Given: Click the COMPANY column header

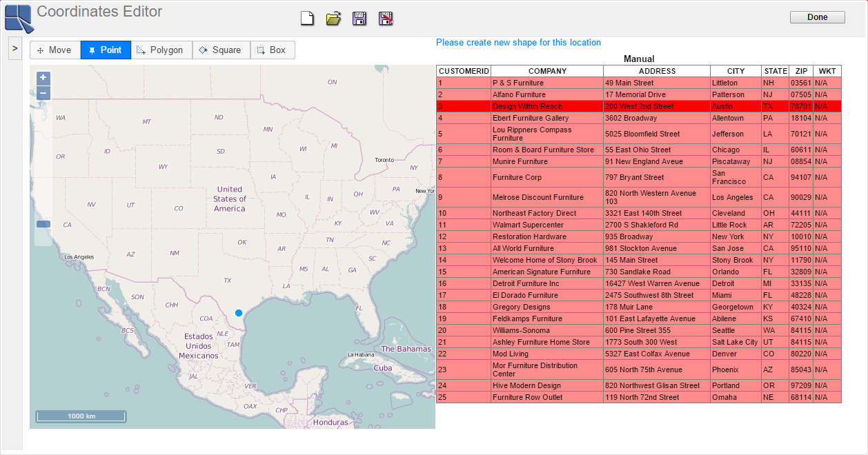Looking at the screenshot, I should (547, 71).
